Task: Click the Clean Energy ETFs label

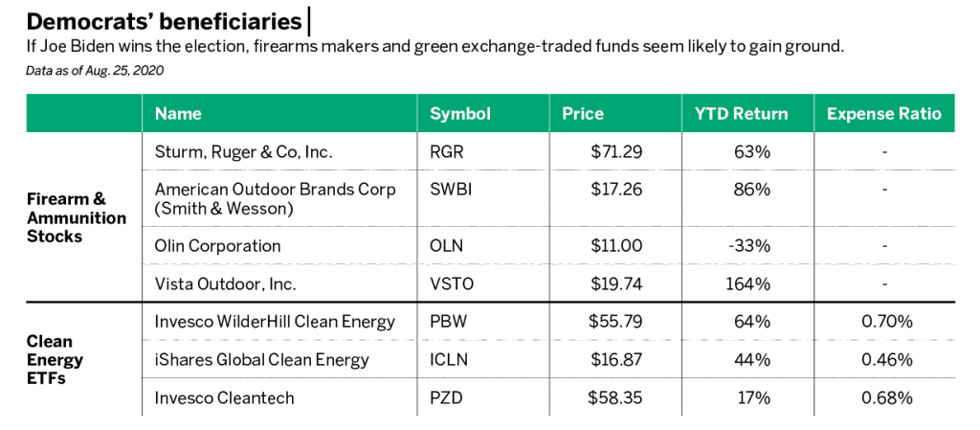Action: coord(55,360)
